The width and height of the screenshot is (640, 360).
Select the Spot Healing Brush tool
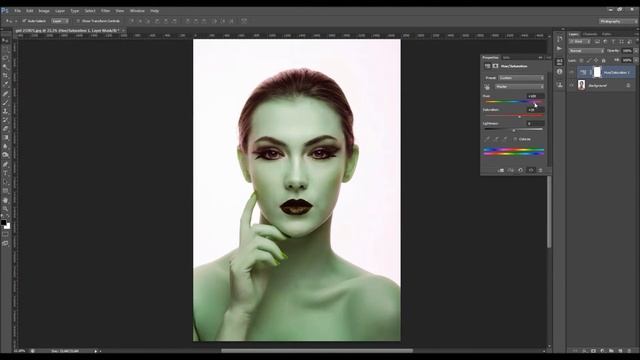click(5, 94)
